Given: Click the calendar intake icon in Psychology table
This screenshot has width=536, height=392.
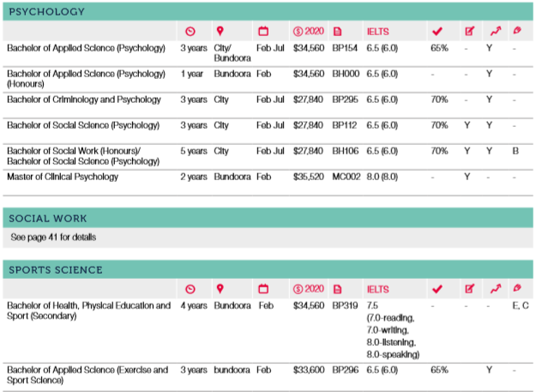Looking at the screenshot, I should click(x=263, y=32).
